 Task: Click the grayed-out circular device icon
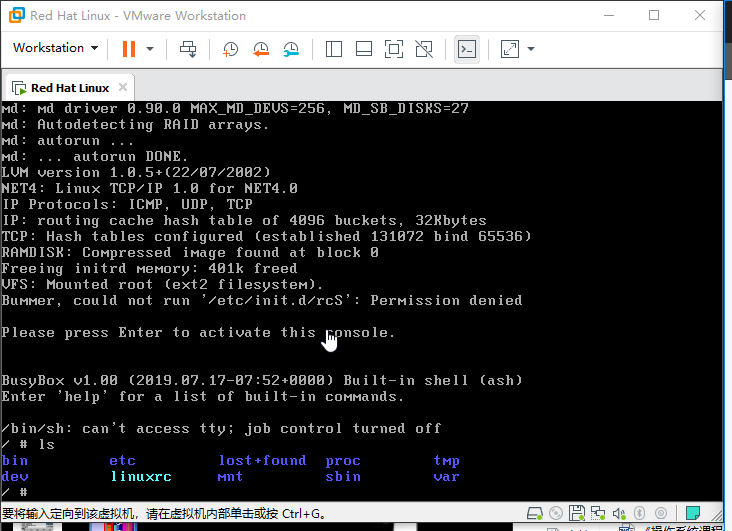tap(661, 513)
